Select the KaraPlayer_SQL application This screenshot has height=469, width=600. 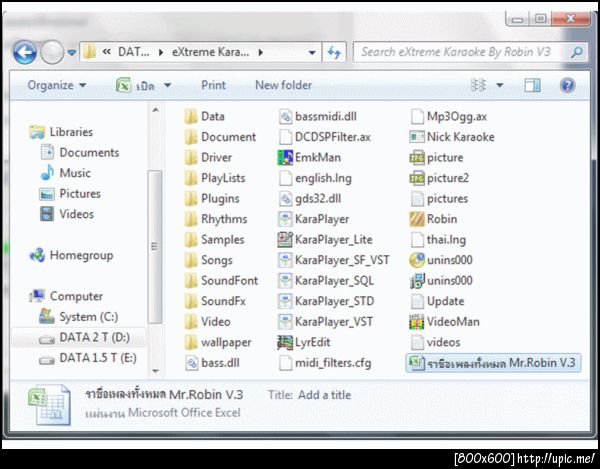(x=326, y=280)
